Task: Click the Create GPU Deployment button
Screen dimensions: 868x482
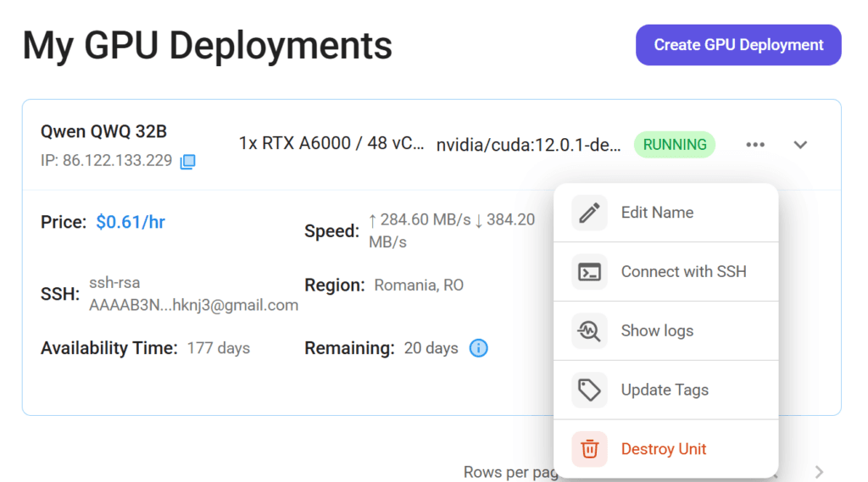Action: (738, 45)
